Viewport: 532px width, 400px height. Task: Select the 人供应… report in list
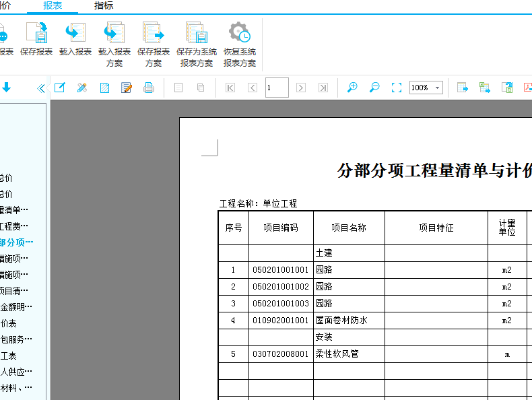click(x=16, y=372)
